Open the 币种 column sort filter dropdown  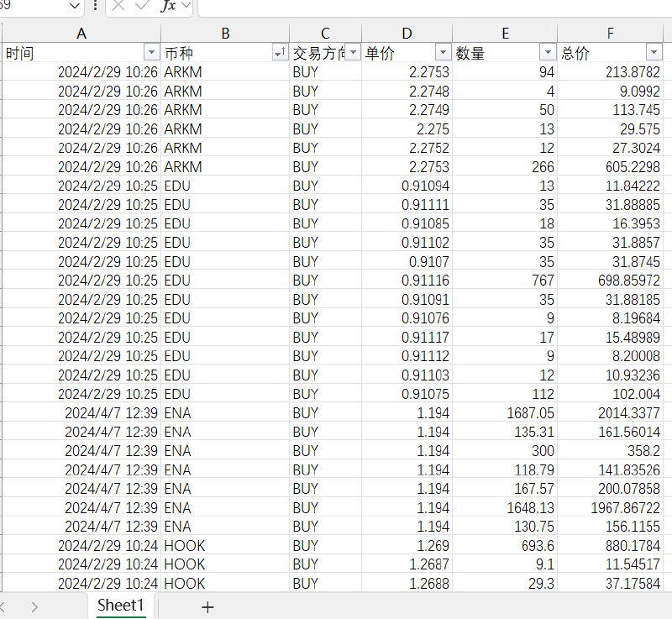280,53
